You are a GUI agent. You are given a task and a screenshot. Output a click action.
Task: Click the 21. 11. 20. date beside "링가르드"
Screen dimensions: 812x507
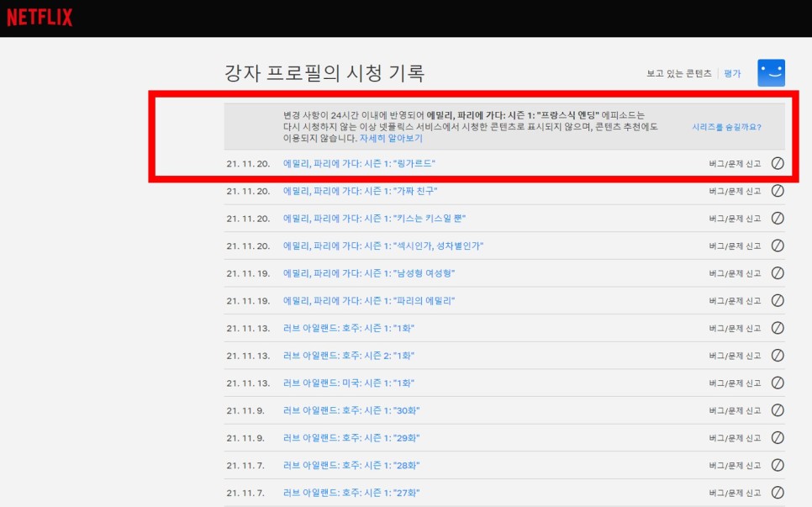click(x=248, y=164)
